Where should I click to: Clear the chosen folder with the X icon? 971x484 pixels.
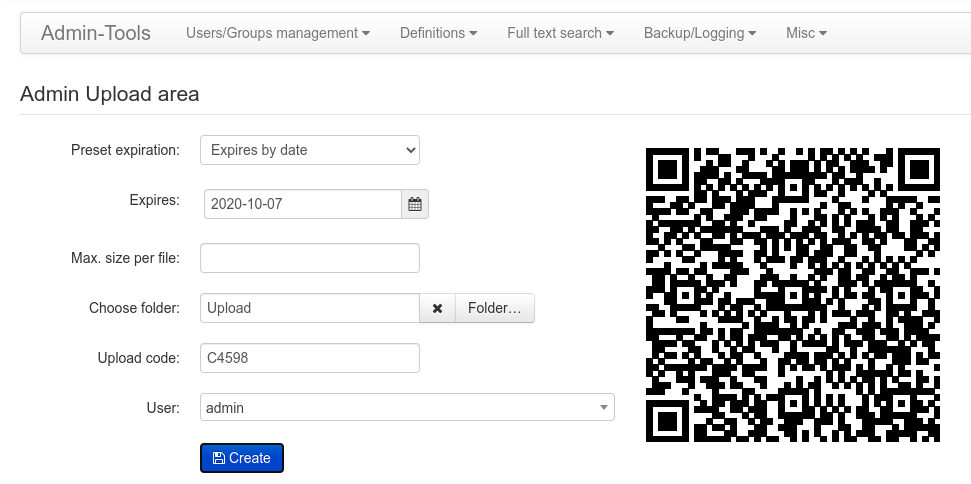[437, 308]
